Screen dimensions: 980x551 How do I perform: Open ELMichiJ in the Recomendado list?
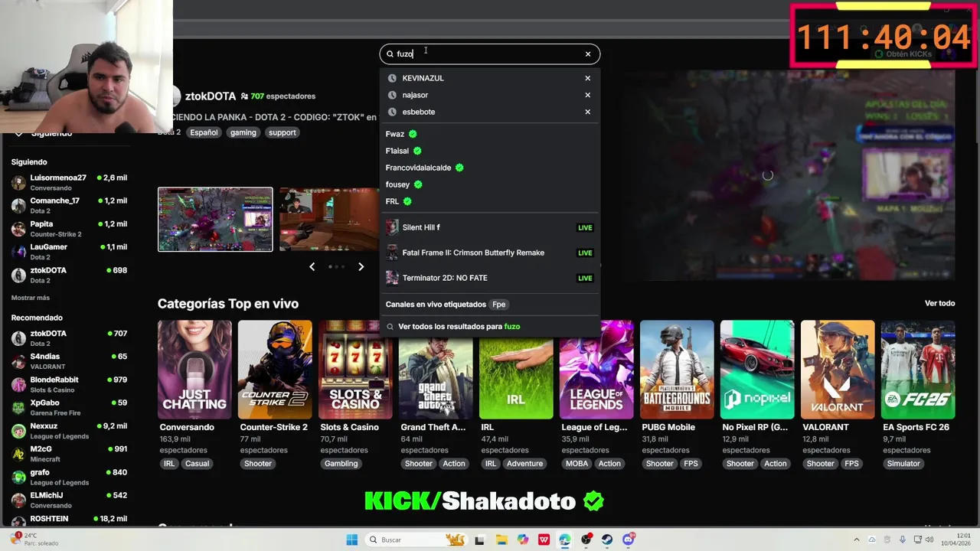tap(70, 500)
